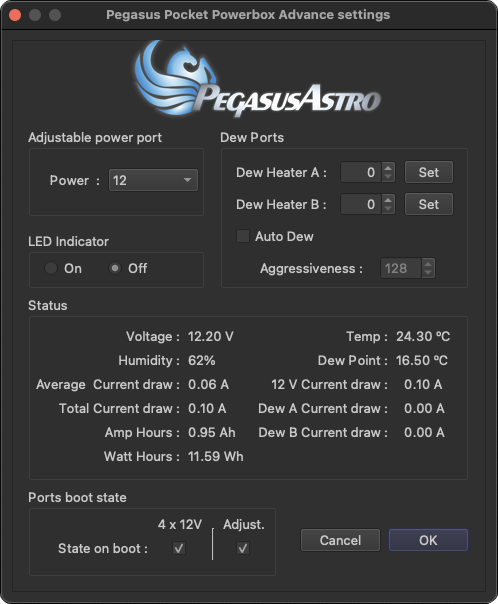
Task: Increase Dew Heater A with up arrow
Action: 388,168
